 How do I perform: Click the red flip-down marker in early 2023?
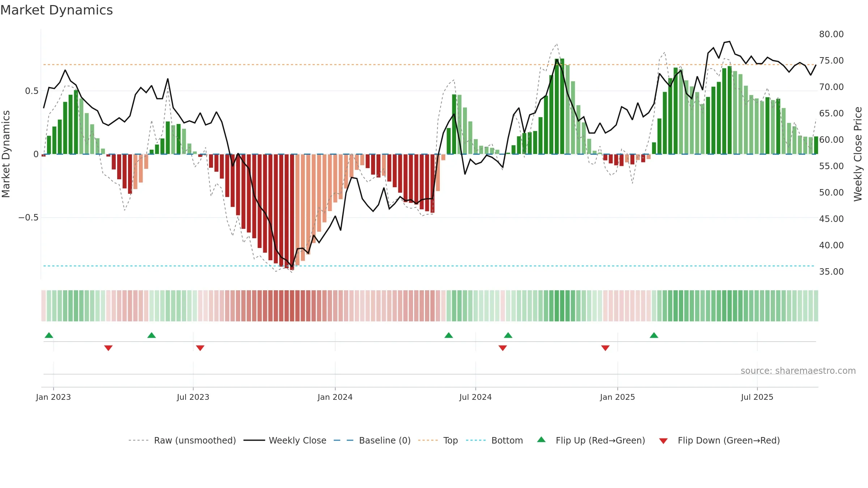pyautogui.click(x=109, y=348)
